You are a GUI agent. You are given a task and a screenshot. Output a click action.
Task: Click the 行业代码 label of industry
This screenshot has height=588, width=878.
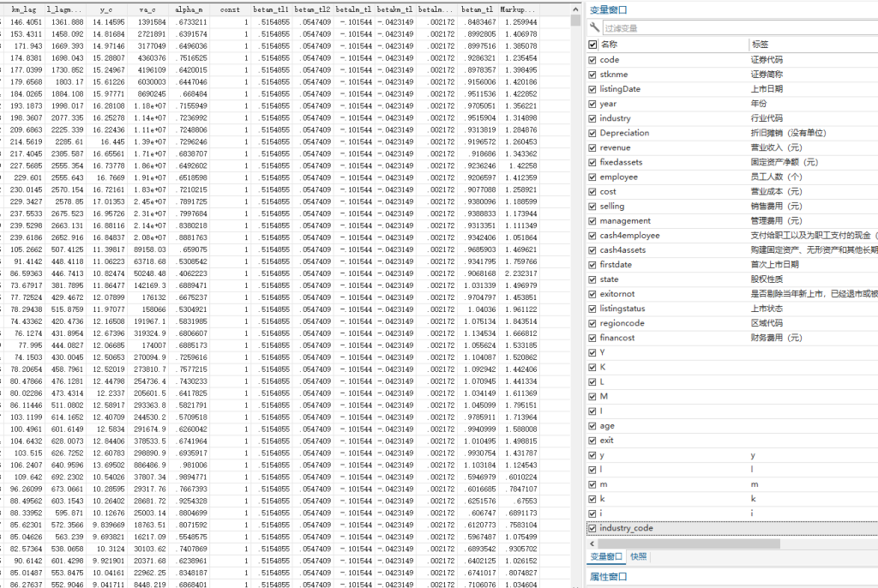pos(767,118)
